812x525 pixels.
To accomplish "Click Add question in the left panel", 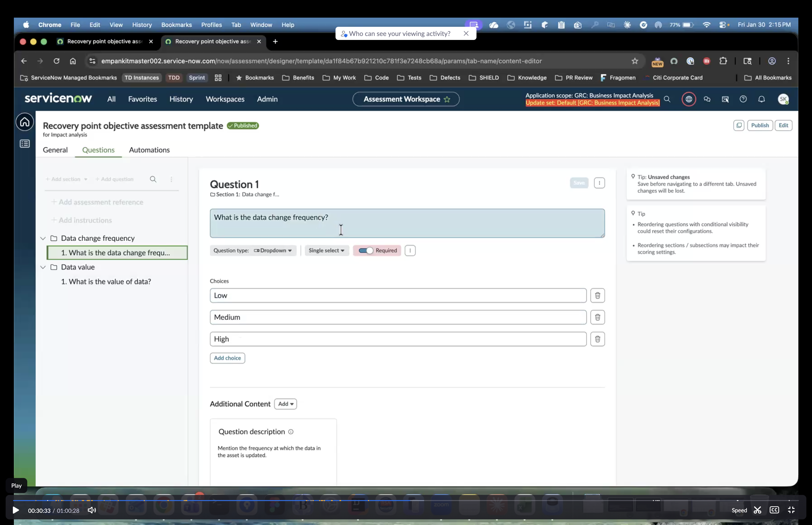I will [114, 179].
